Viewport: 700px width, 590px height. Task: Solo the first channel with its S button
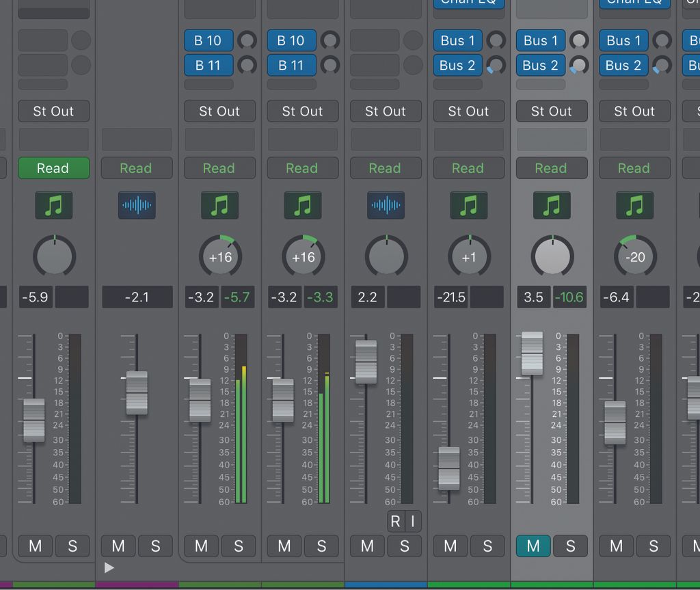point(72,546)
